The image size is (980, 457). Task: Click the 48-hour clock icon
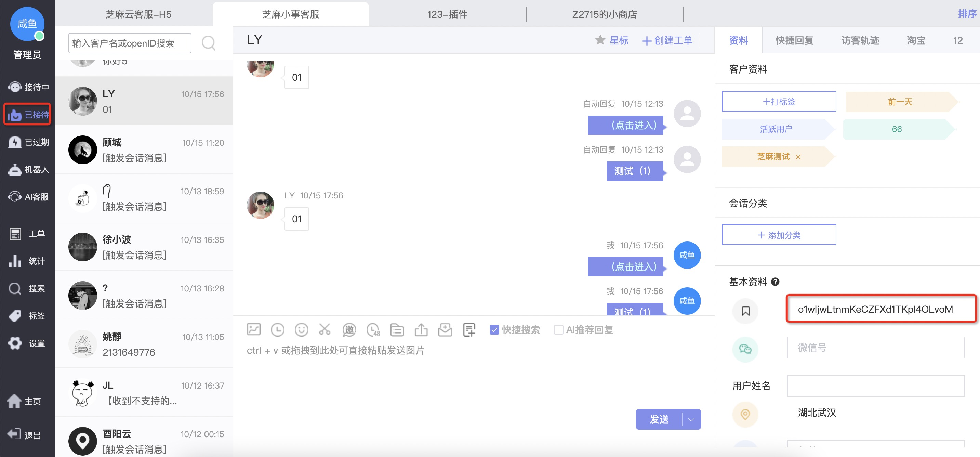373,329
